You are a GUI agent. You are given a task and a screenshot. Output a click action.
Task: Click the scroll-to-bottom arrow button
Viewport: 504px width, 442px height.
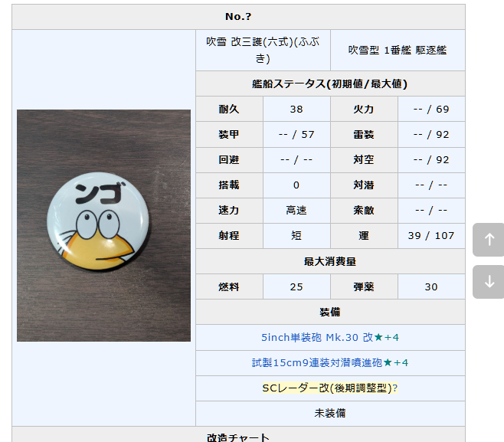click(488, 282)
